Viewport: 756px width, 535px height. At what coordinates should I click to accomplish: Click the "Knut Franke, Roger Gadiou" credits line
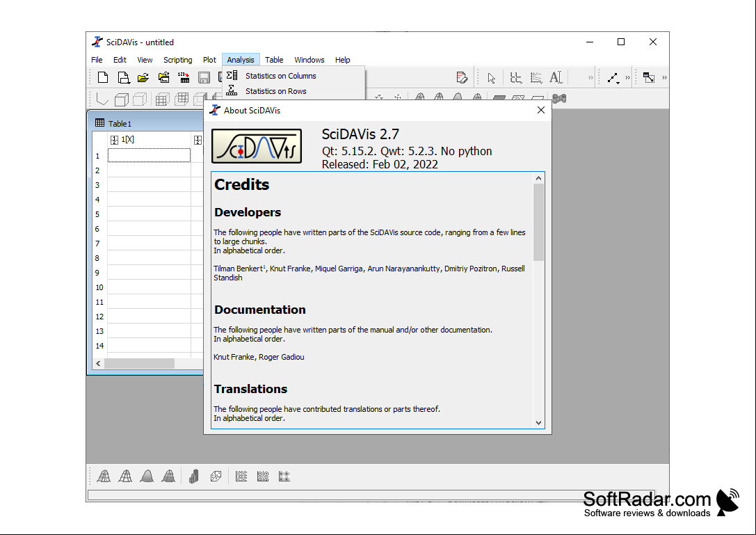tap(259, 357)
